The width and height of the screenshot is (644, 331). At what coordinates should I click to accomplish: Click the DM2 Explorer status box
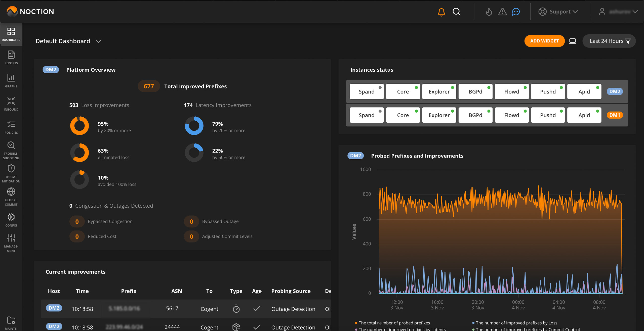pyautogui.click(x=439, y=91)
